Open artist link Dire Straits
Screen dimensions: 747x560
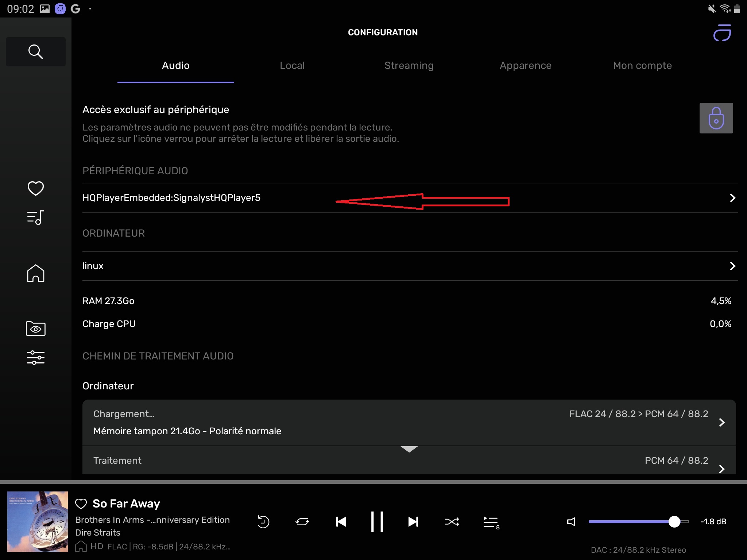pyautogui.click(x=98, y=533)
